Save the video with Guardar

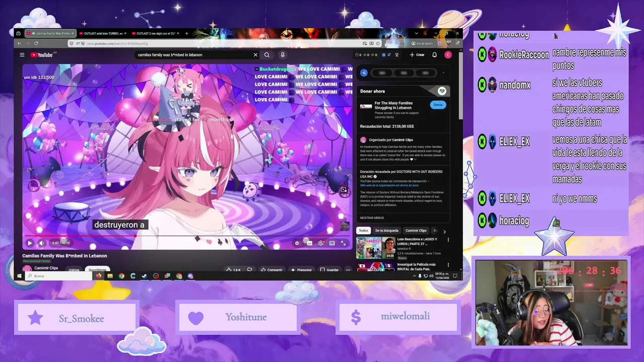click(330, 270)
